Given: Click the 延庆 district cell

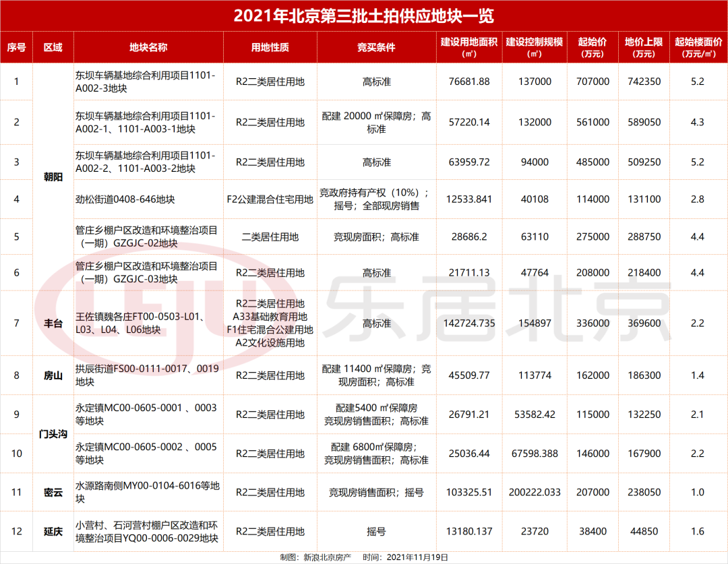Looking at the screenshot, I should click(53, 532).
